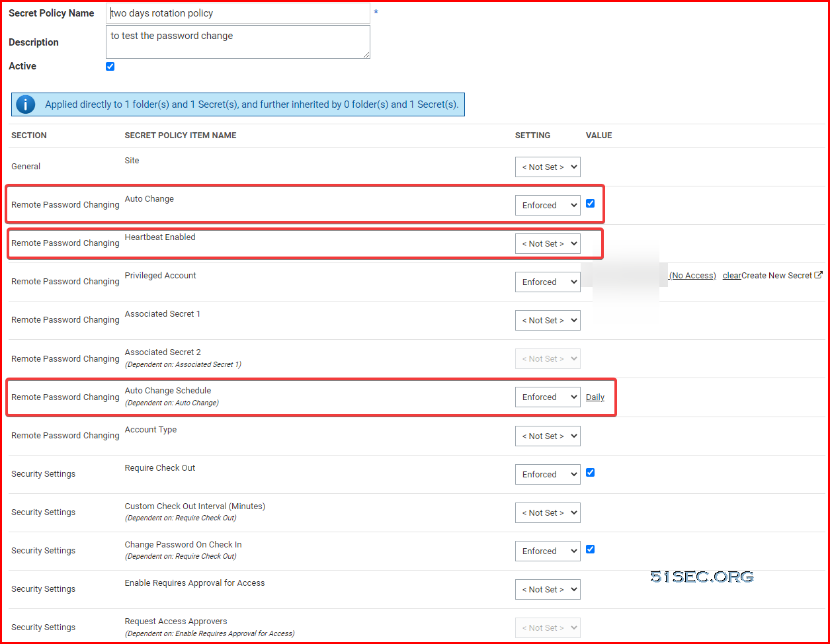The image size is (830, 644).
Task: Open the Associated Secret 1 setting dropdown
Action: (548, 321)
